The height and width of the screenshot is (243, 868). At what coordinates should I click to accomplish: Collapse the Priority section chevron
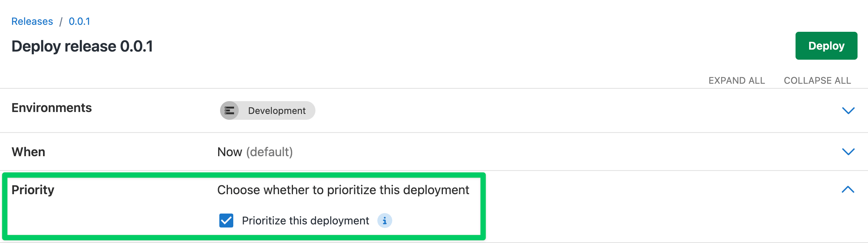(848, 190)
